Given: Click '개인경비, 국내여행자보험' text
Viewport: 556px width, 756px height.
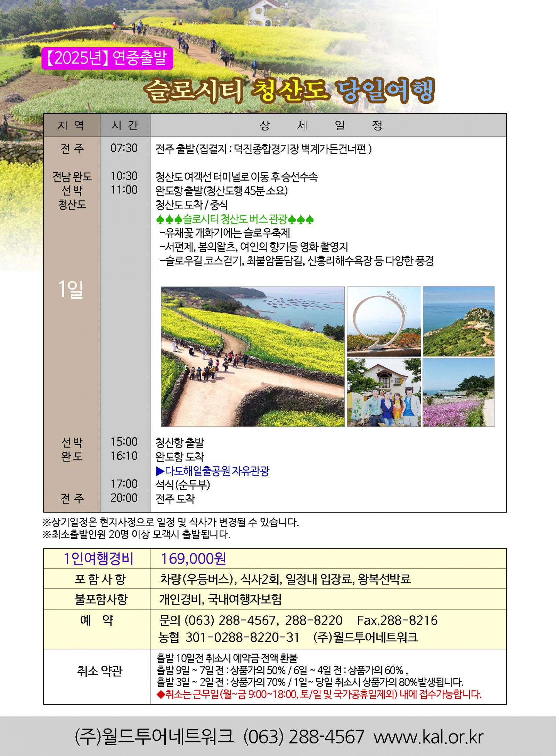Looking at the screenshot, I should click(220, 599).
